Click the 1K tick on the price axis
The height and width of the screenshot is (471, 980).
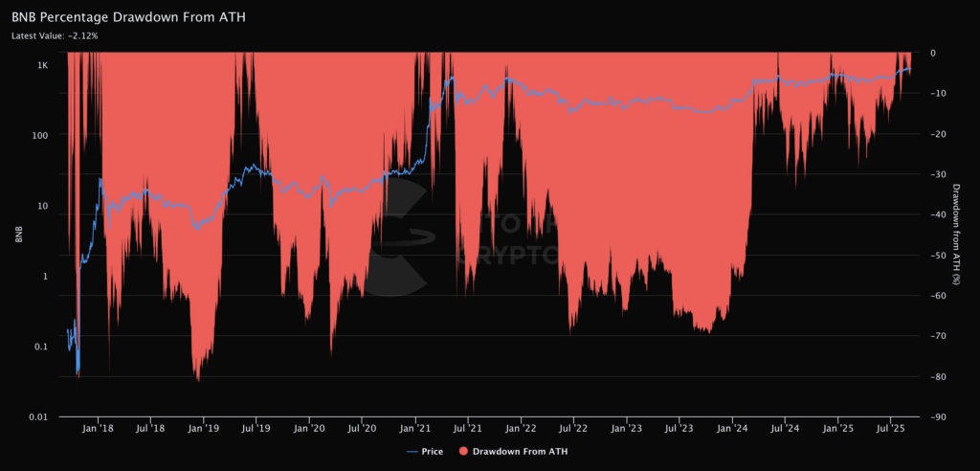42,66
